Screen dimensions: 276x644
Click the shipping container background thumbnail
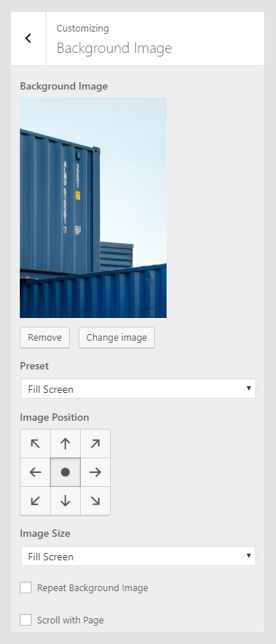(93, 208)
